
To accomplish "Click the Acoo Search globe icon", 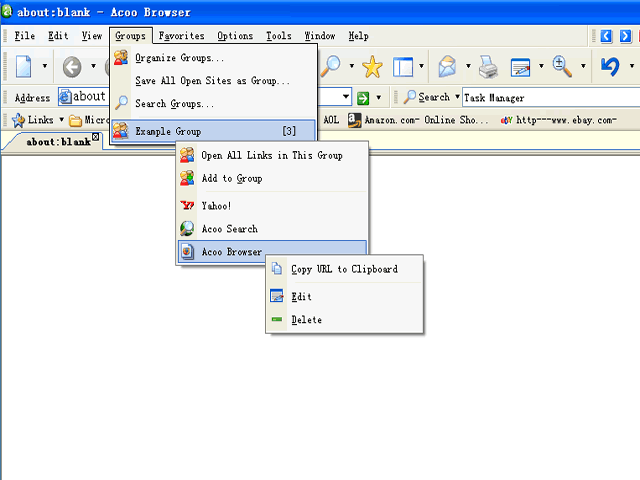I will (187, 228).
